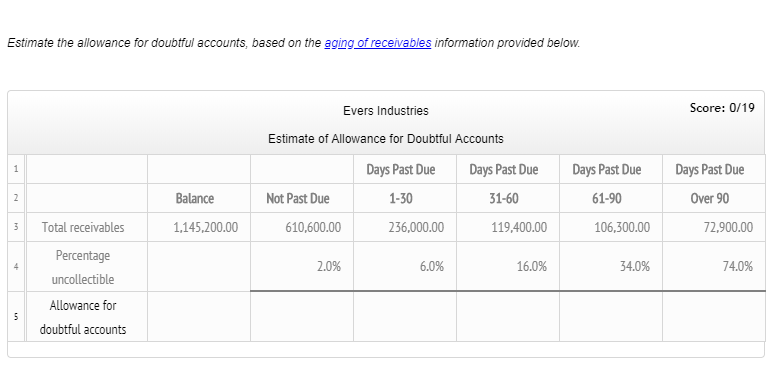Click row number 3 marker
The image size is (776, 370).
16,228
